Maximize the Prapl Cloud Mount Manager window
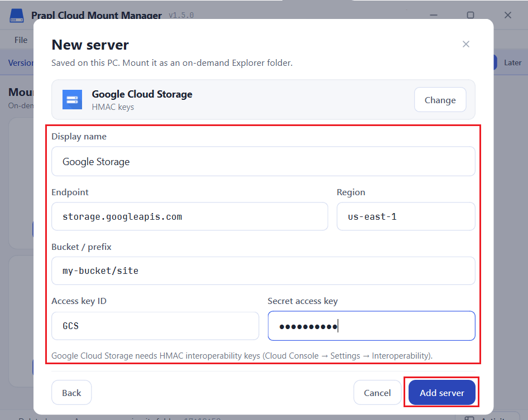 [x=471, y=15]
